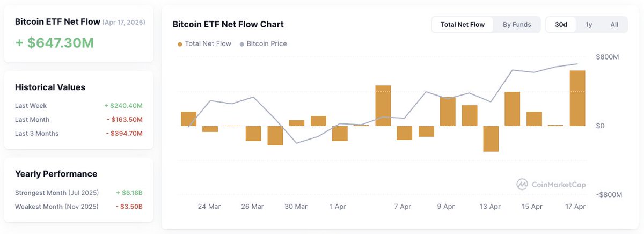
Task: Click the tall 17 Apr net flow bar
Action: coord(577,98)
